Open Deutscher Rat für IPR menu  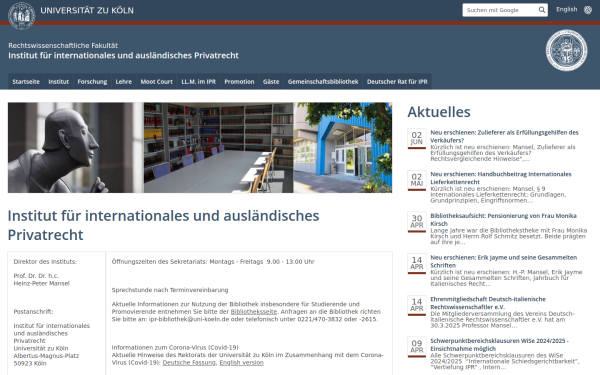[x=397, y=82]
